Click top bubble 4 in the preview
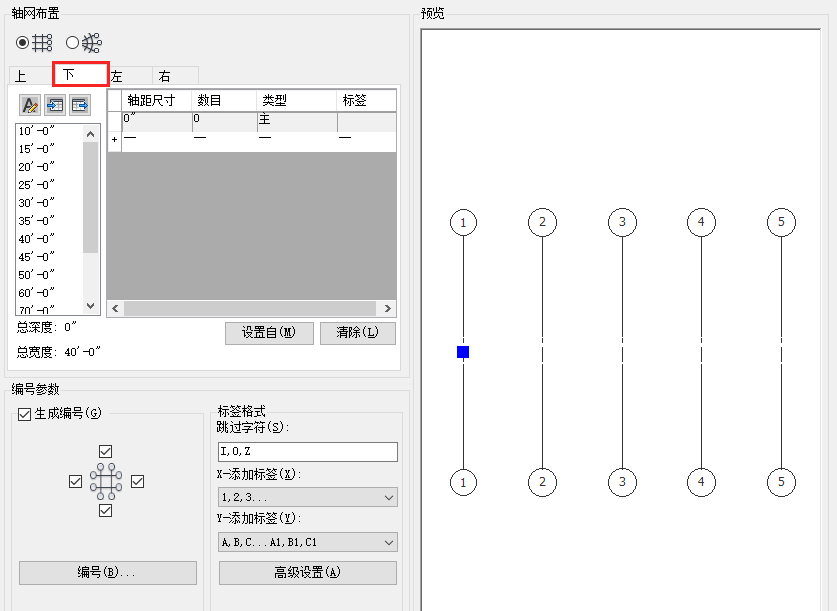 701,222
